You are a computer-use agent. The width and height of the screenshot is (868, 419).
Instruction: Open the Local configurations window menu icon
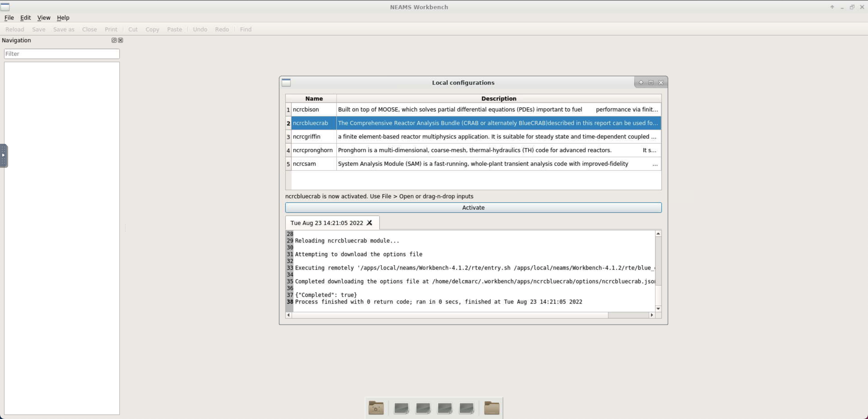pos(286,82)
